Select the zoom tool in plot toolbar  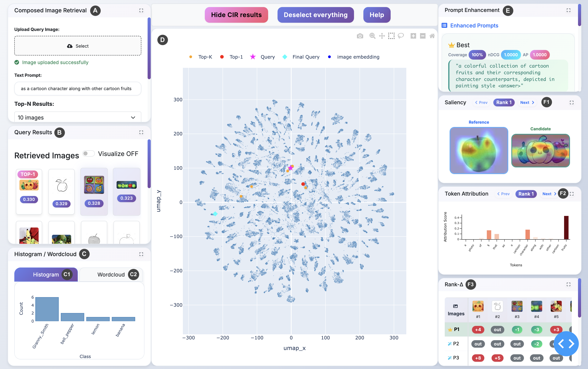click(x=372, y=36)
